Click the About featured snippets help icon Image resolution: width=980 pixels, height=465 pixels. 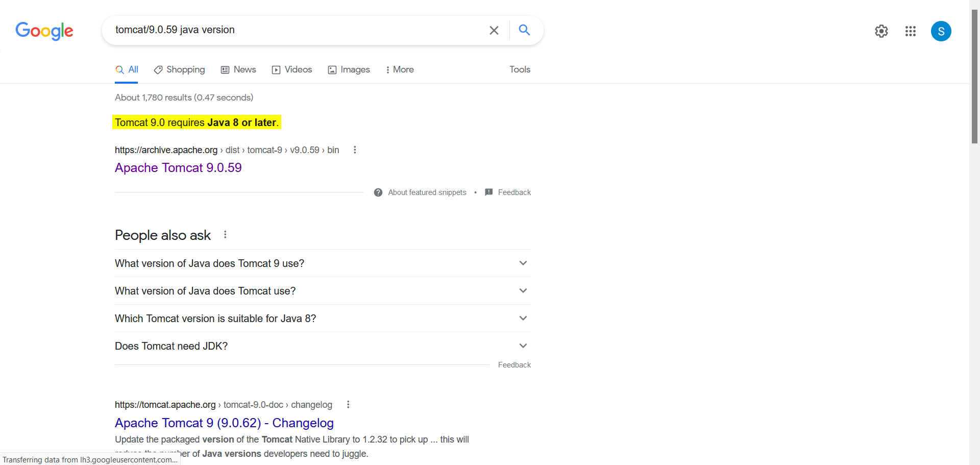pyautogui.click(x=378, y=192)
